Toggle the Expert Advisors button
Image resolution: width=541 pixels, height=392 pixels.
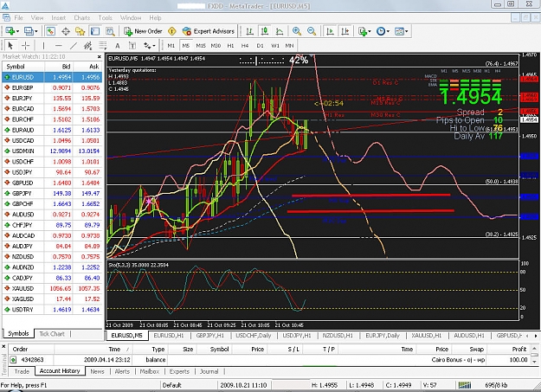[x=209, y=31]
